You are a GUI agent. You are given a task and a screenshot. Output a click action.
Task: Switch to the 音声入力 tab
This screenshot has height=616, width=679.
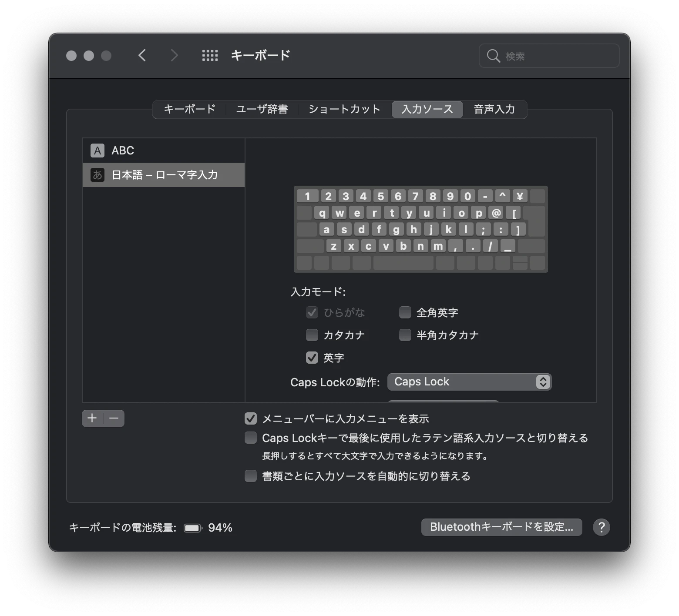494,109
